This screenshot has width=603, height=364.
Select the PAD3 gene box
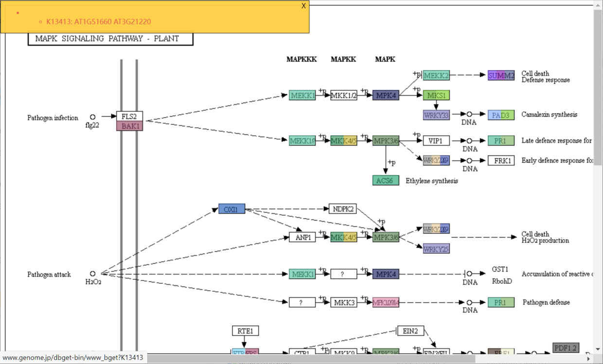(x=501, y=115)
